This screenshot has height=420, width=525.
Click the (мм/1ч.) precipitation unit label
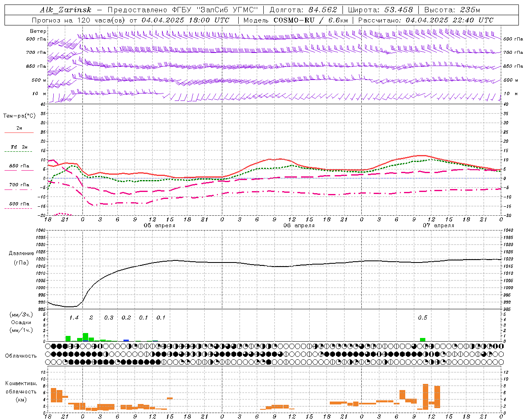[x=21, y=330]
